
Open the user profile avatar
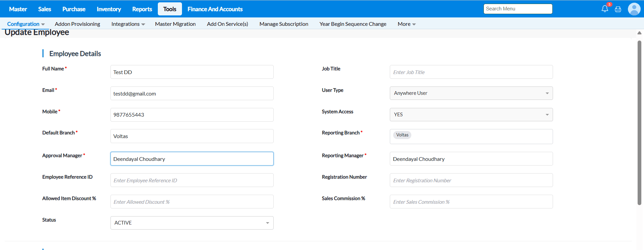634,9
